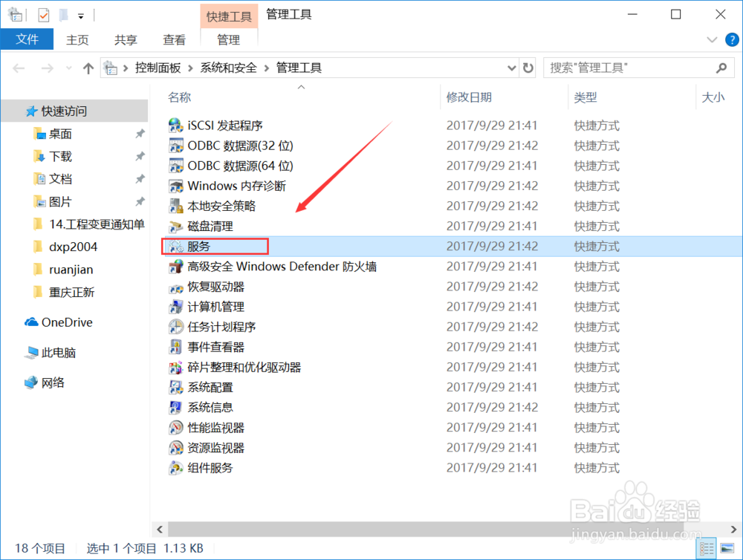
Task: Open the address bar history dropdown
Action: coord(511,67)
